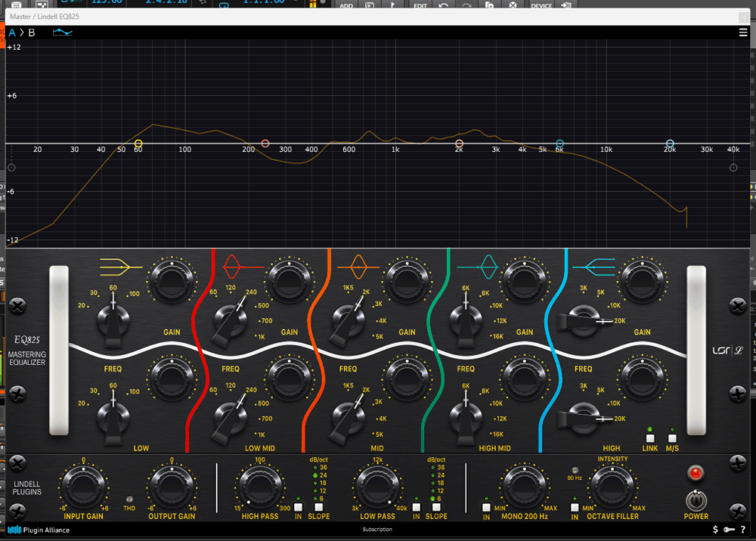
Task: Click the High Pass SLOPE button
Action: 319,507
